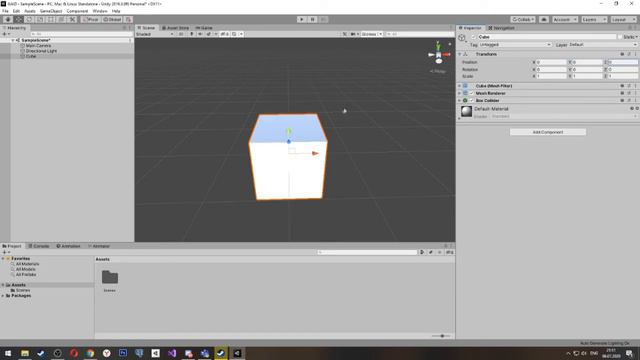Image resolution: width=640 pixels, height=360 pixels.
Task: Switch to the Asset Store tab
Action: coord(176,28)
